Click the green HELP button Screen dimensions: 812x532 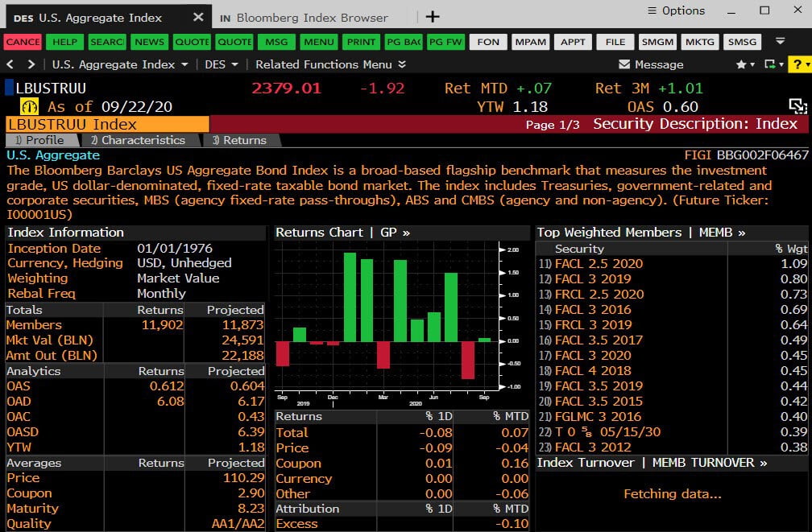pos(64,42)
